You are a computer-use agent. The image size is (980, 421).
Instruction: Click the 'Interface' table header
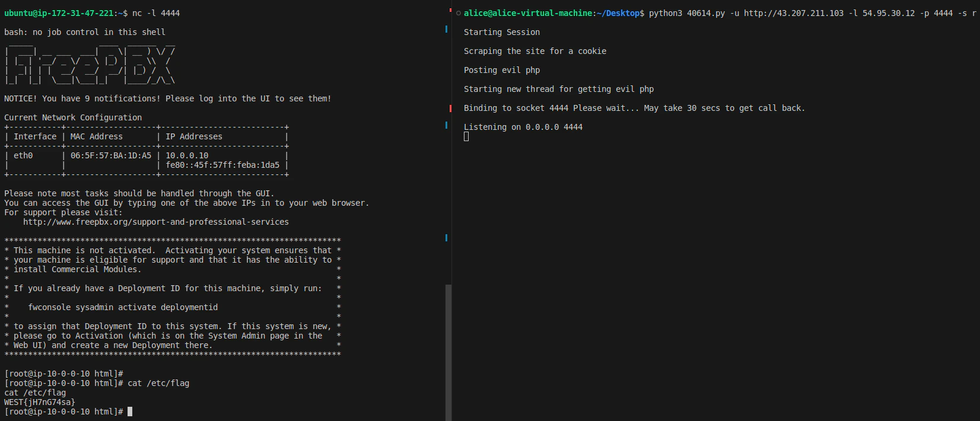pos(35,136)
